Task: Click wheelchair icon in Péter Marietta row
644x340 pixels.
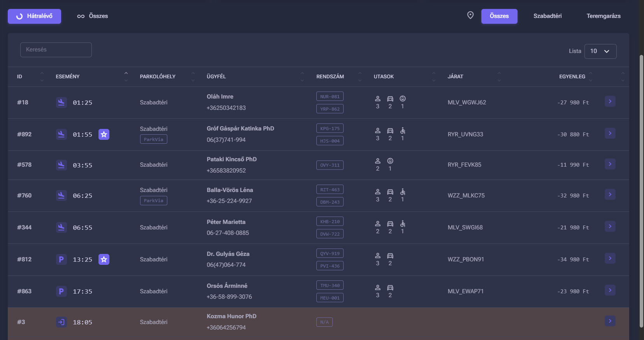Action: pos(402,224)
